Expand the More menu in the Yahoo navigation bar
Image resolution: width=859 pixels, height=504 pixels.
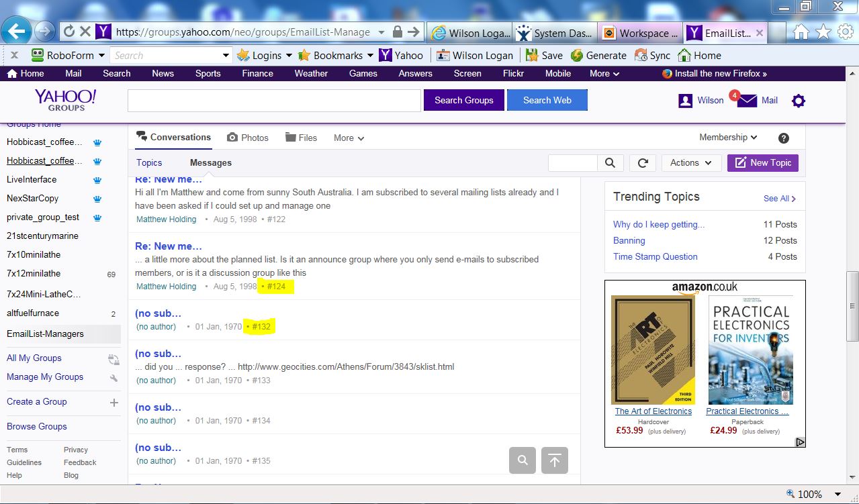[x=604, y=74]
